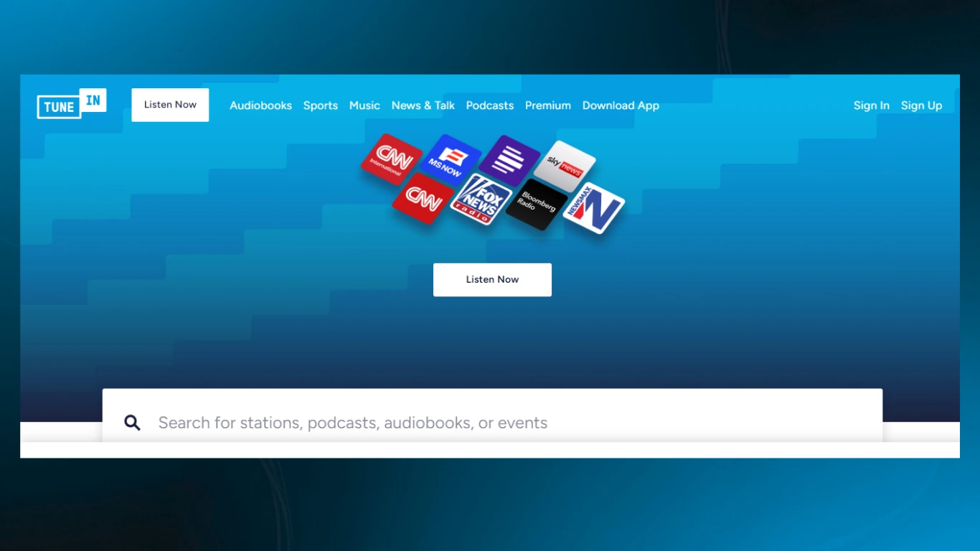This screenshot has height=551, width=980.
Task: Click the red CNN tile without subtitle
Action: coord(423,199)
